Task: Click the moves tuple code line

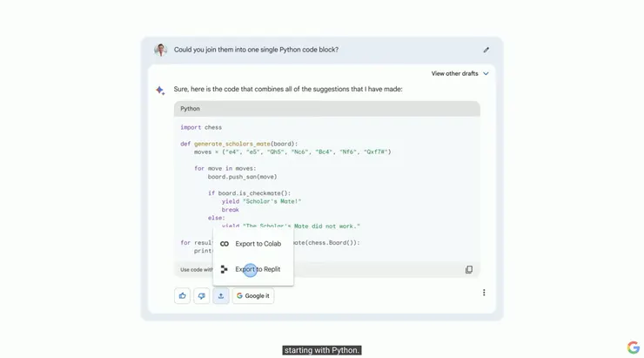Action: (x=292, y=152)
